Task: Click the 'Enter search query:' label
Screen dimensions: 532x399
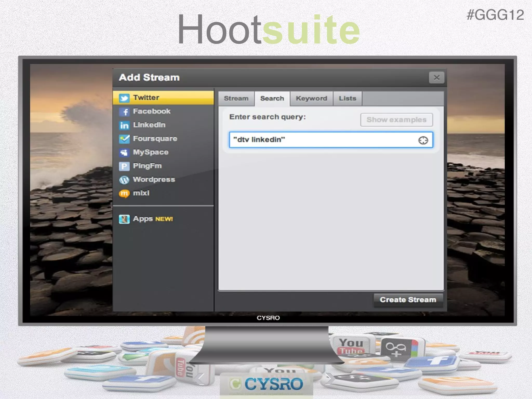Action: click(x=268, y=117)
